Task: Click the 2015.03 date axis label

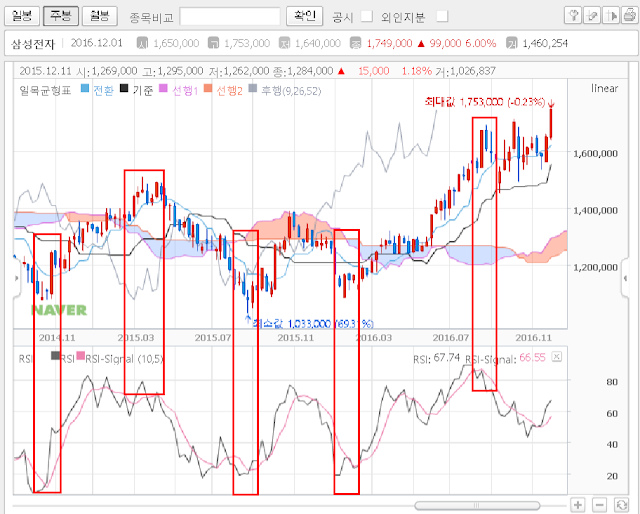Action: point(136,338)
